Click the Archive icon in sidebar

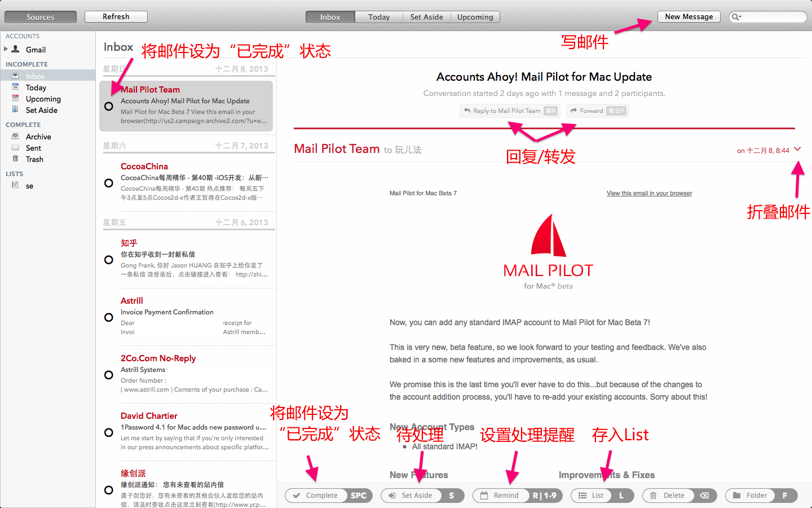tap(15, 136)
